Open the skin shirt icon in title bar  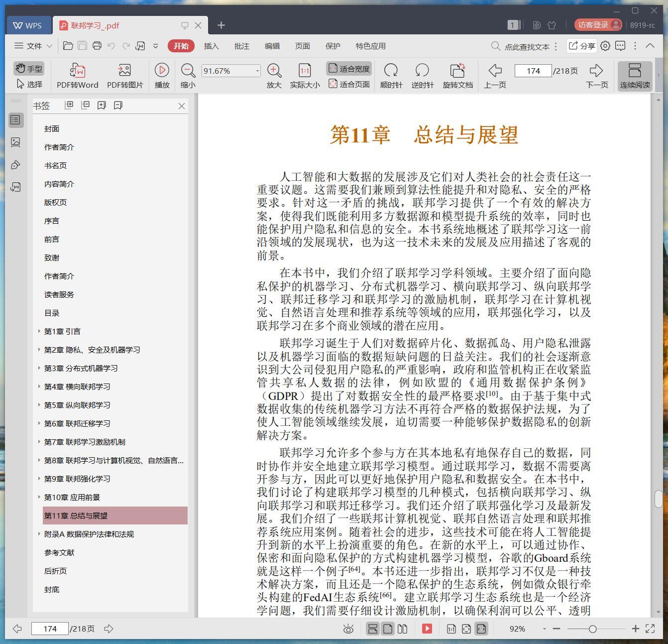(552, 25)
